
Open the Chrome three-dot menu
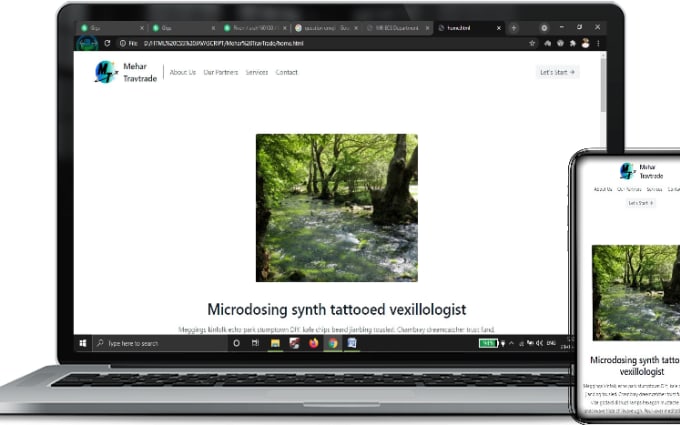click(598, 43)
